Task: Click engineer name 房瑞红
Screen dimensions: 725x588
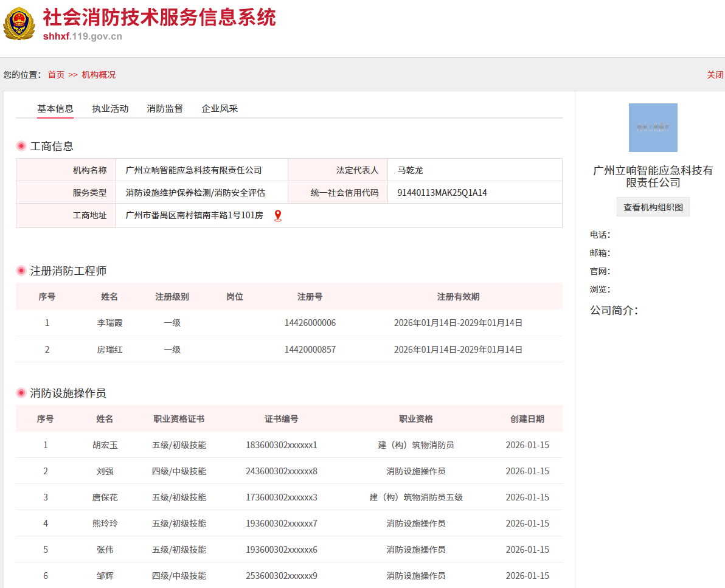Action: [109, 350]
